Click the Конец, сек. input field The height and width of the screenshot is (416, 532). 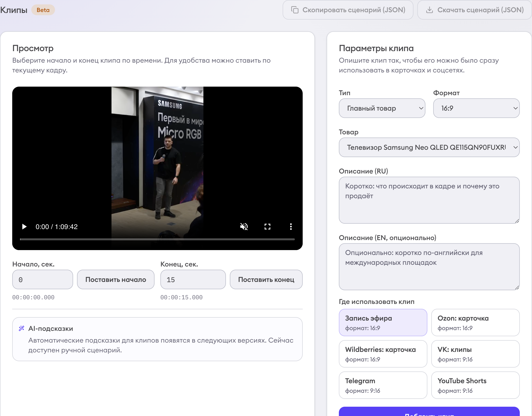click(x=193, y=279)
